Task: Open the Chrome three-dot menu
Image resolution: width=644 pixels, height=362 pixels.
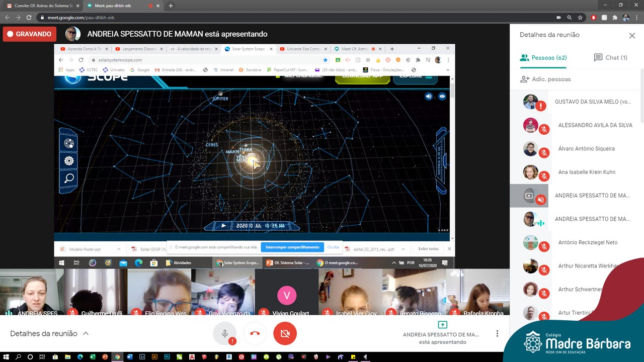Action: (636, 18)
